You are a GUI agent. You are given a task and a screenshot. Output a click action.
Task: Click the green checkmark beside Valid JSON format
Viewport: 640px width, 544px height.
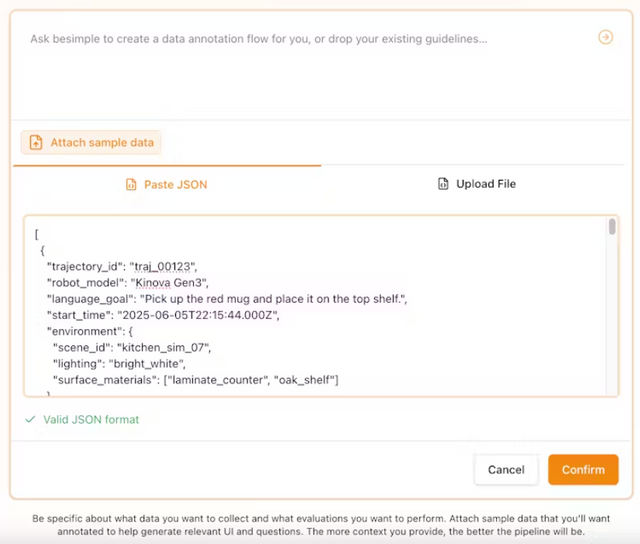pyautogui.click(x=30, y=419)
